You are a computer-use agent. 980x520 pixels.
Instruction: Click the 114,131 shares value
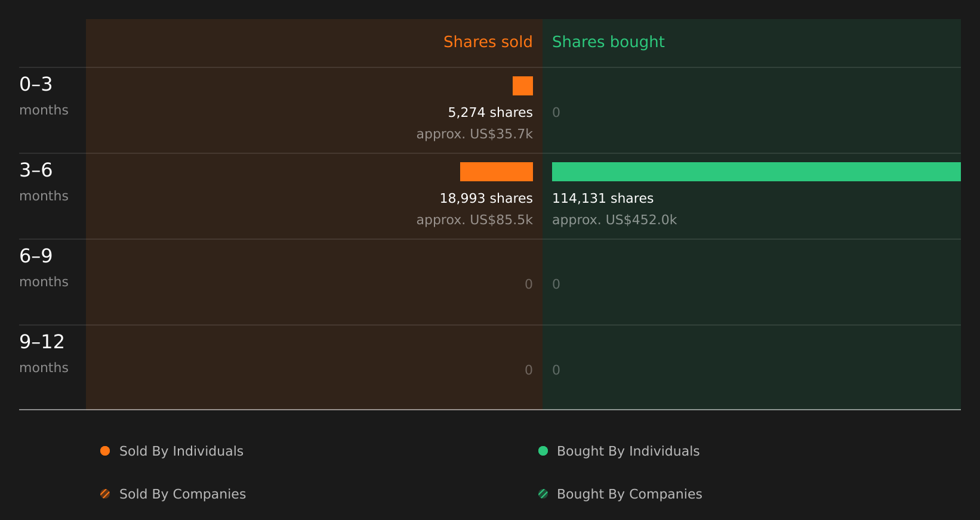pos(603,199)
